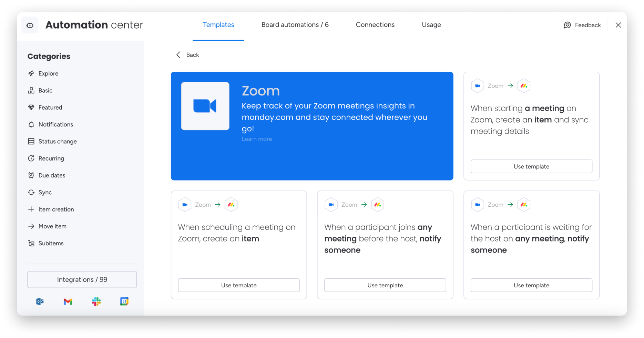Open the Connections tab

[375, 25]
